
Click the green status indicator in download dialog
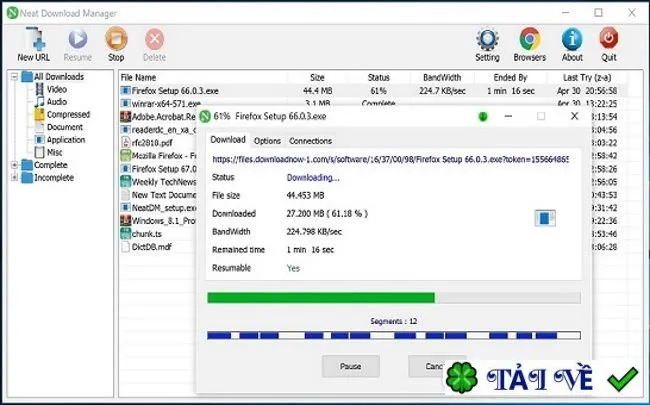click(x=483, y=116)
